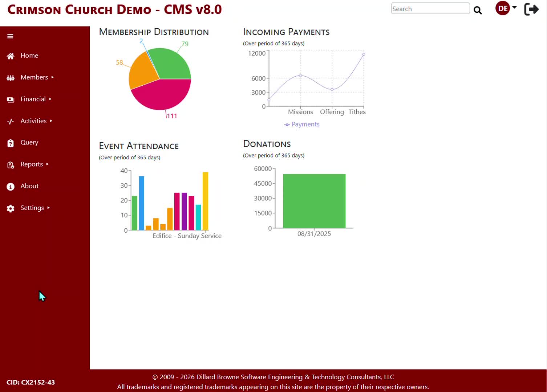The height and width of the screenshot is (392, 547).
Task: Click the Crimson Church Demo title
Action: point(114,10)
